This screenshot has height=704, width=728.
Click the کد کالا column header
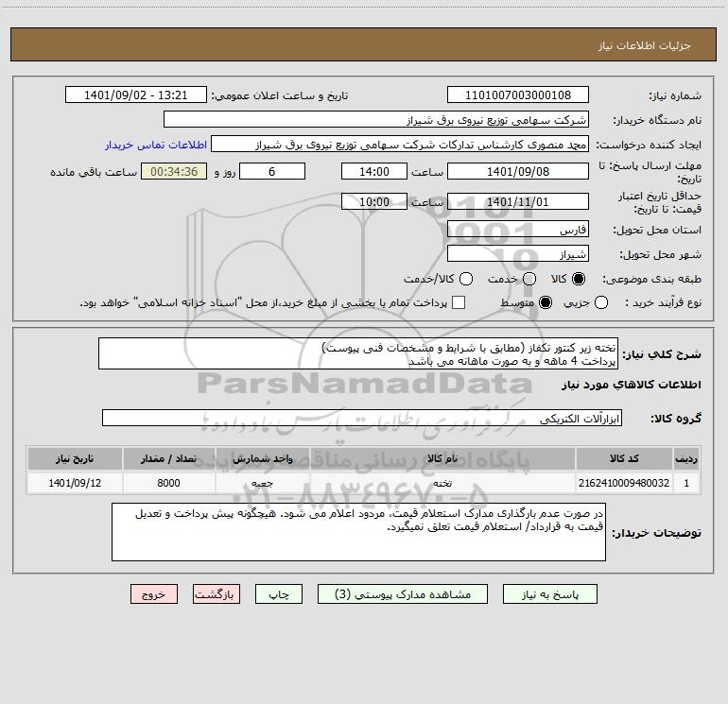click(x=624, y=458)
